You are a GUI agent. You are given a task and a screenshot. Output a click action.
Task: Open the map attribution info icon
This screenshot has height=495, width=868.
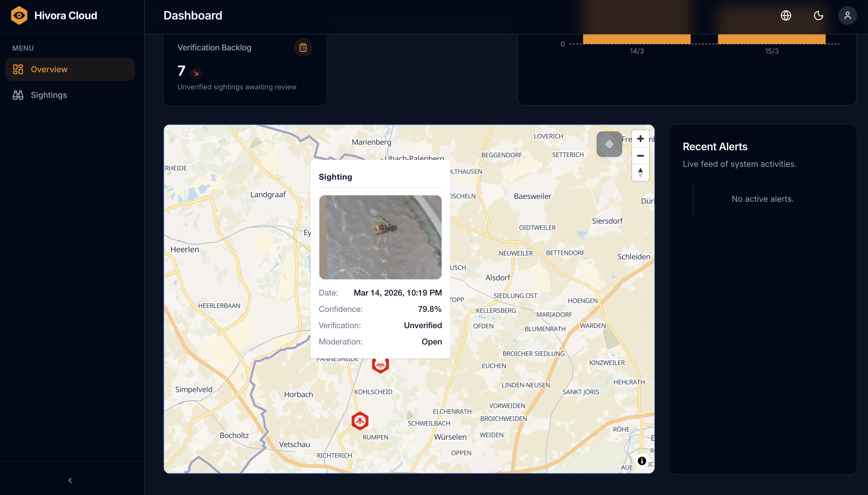tap(641, 461)
